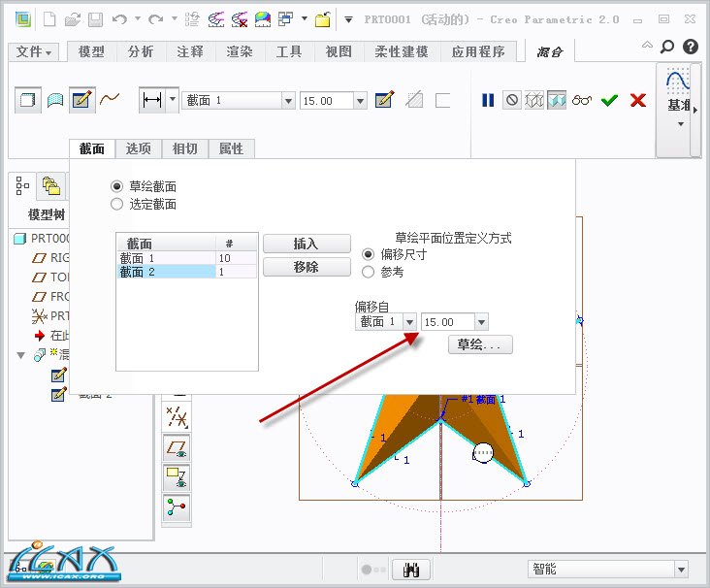Click the model tree settings icon
This screenshot has width=710, height=588.
22,185
